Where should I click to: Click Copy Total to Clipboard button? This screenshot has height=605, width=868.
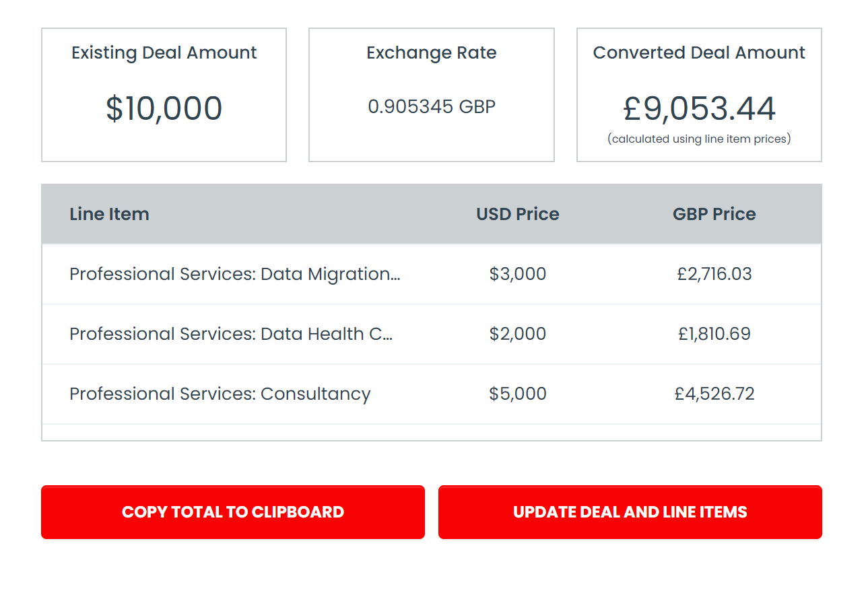[x=232, y=512]
